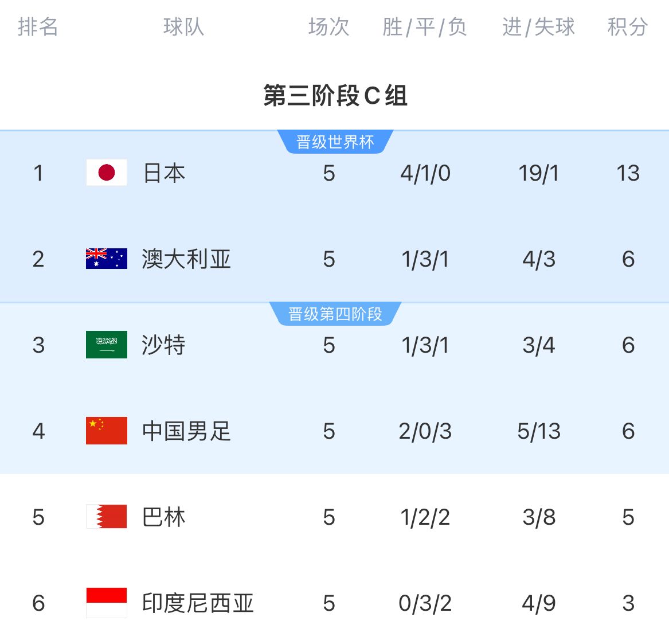Open the 澳大利亚 team link
This screenshot has height=644, width=669.
coord(186,259)
